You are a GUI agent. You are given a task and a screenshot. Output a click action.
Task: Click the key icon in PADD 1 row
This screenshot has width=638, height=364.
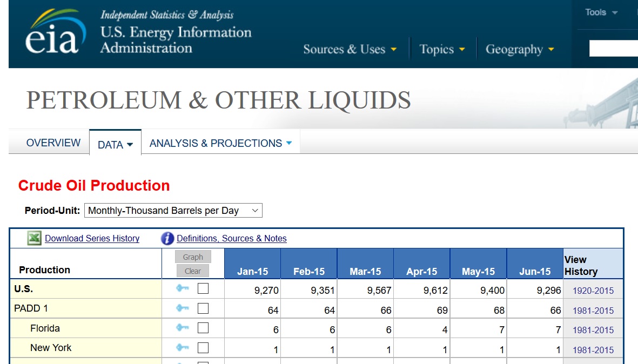183,308
